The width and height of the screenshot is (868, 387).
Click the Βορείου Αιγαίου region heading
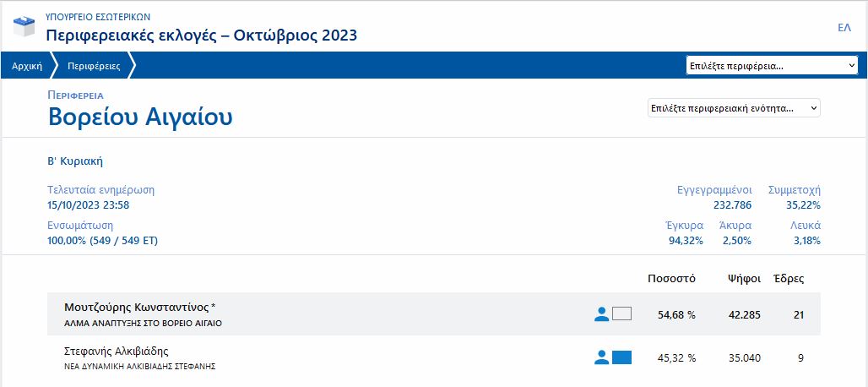click(x=140, y=117)
